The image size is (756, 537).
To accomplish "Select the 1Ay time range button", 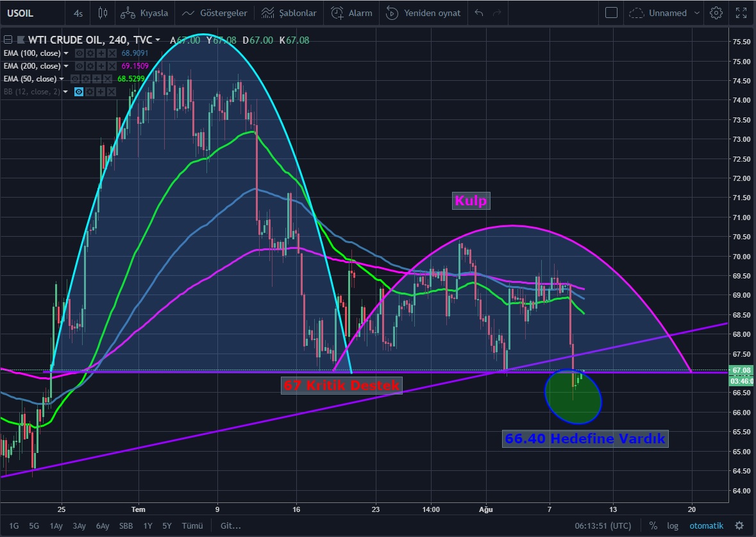I will click(x=57, y=525).
